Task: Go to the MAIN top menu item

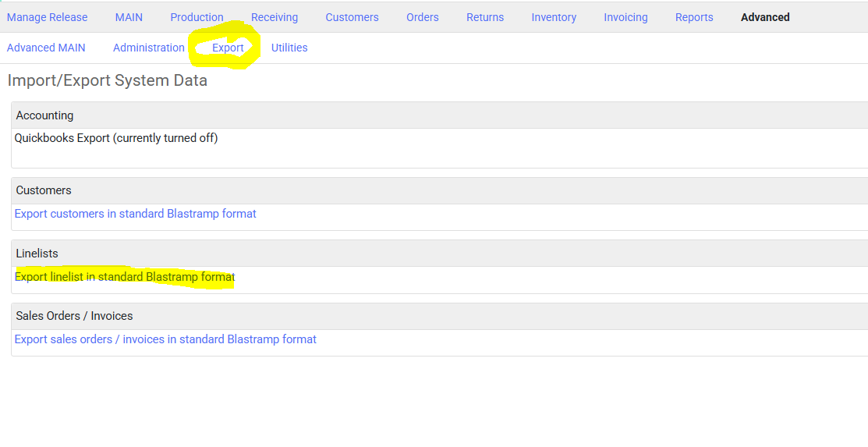Action: 129,17
